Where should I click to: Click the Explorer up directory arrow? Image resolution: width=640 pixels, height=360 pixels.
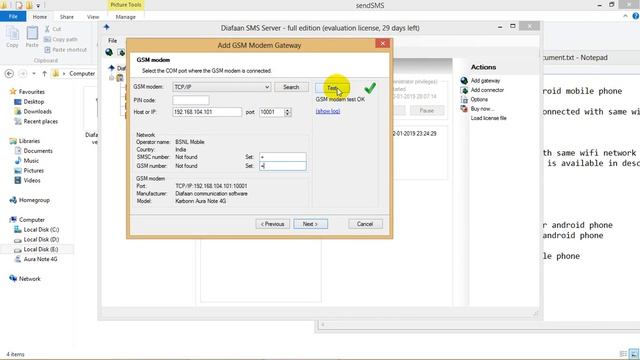[x=44, y=73]
